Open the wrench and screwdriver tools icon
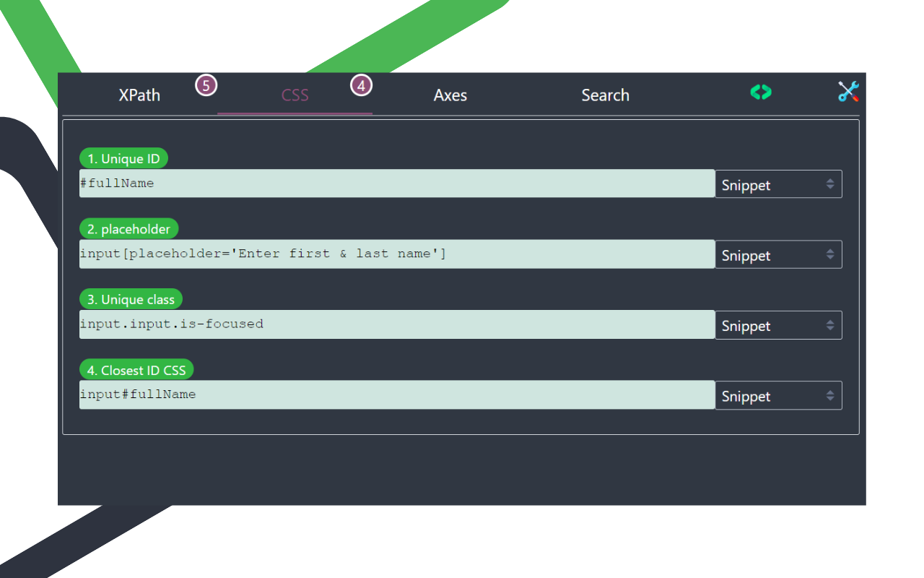924x578 pixels. (x=848, y=92)
